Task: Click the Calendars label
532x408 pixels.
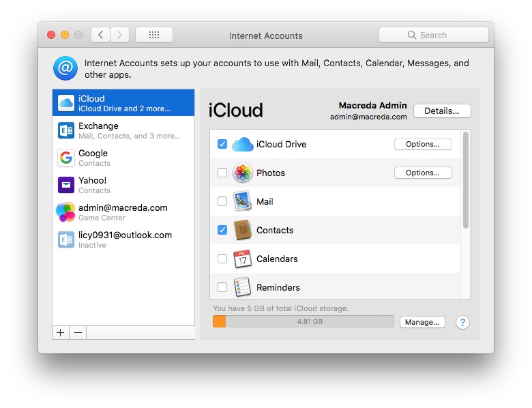Action: click(x=277, y=259)
